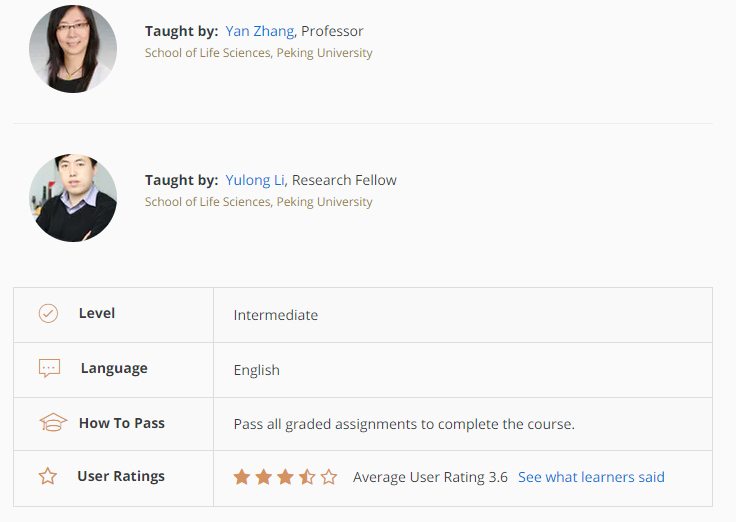Open See what learners said link

click(x=591, y=477)
